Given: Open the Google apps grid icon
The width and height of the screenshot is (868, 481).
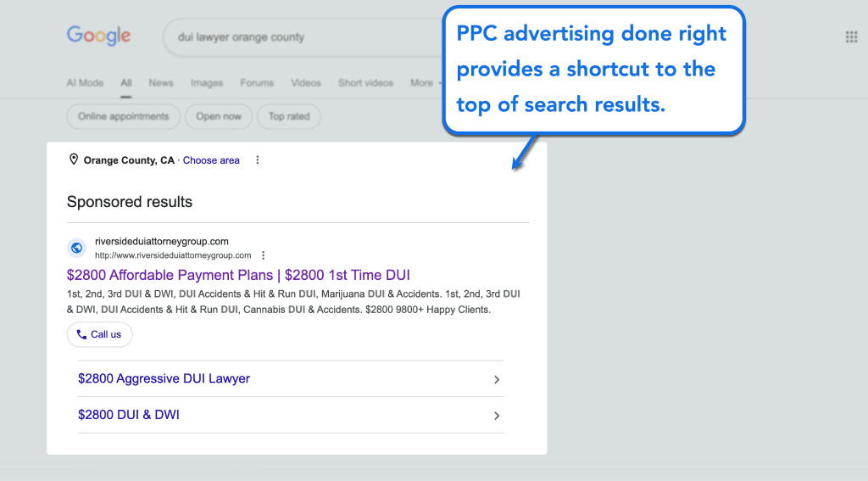Looking at the screenshot, I should click(x=851, y=37).
